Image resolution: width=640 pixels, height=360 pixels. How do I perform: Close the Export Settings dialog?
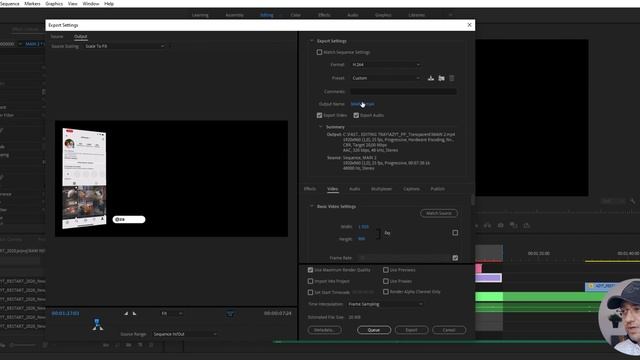tap(469, 25)
